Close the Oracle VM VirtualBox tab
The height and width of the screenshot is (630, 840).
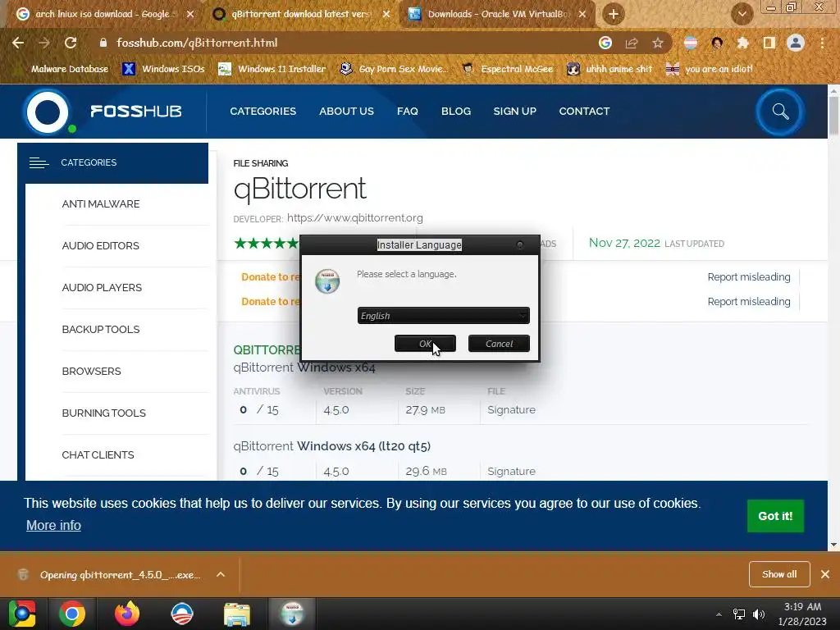582,14
